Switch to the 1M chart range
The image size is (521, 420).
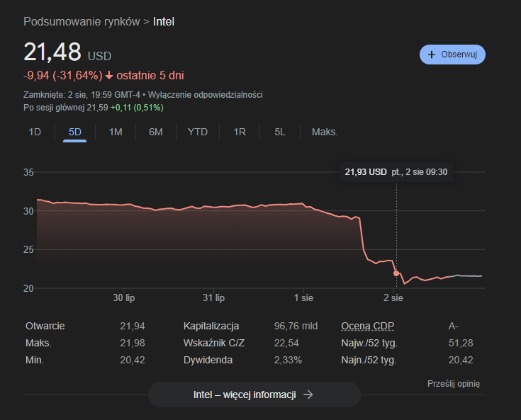[x=116, y=132]
